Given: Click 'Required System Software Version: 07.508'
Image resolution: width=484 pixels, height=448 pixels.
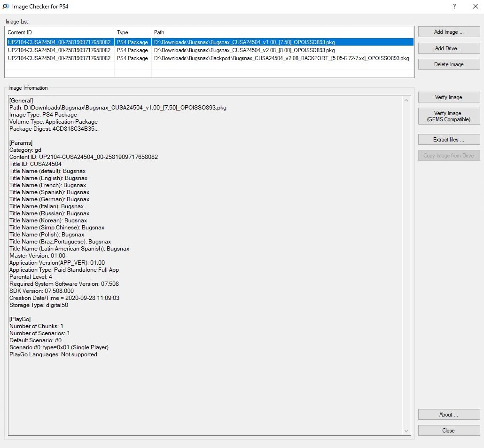Looking at the screenshot, I should tap(64, 284).
